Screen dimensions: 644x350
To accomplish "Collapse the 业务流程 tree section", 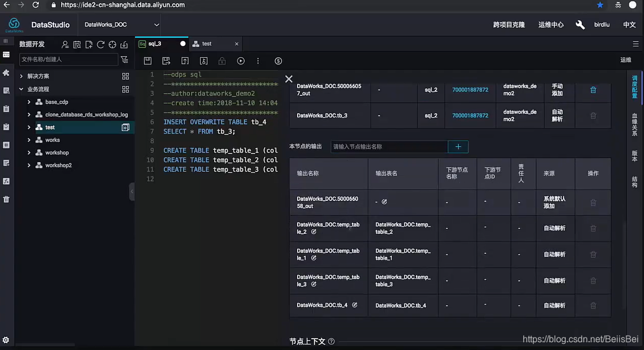I will tap(22, 89).
